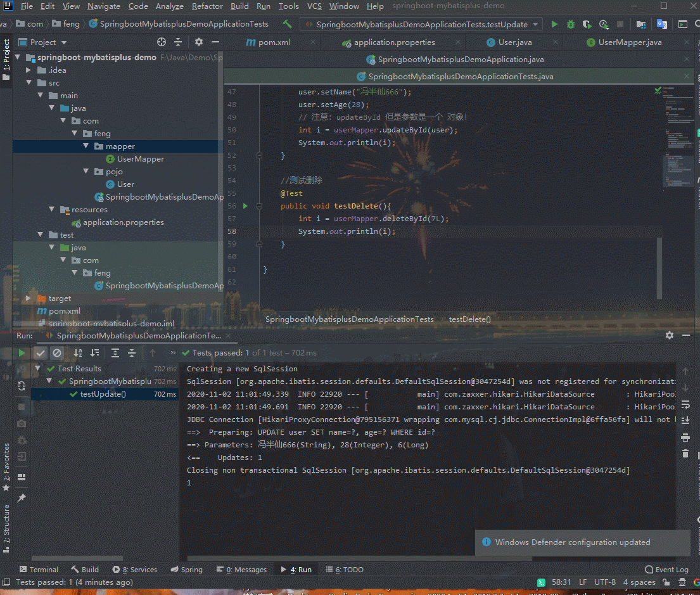
Task: Open the Build tool window
Action: coord(85,570)
